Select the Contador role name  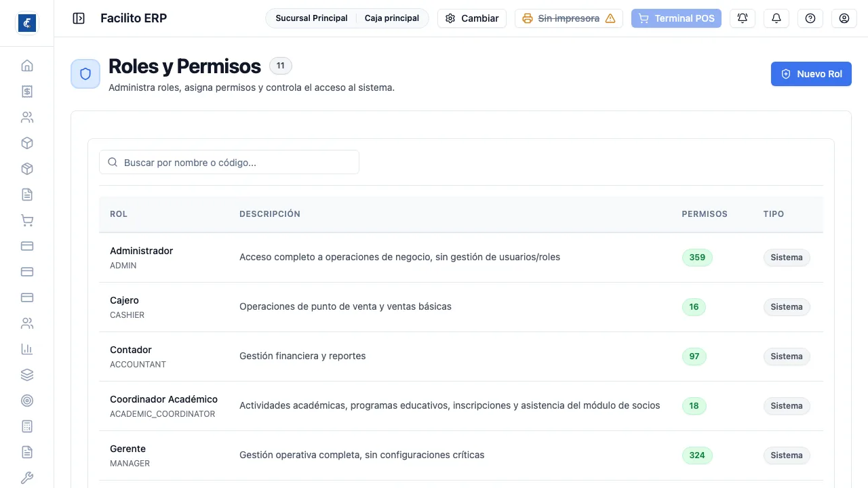tap(131, 350)
